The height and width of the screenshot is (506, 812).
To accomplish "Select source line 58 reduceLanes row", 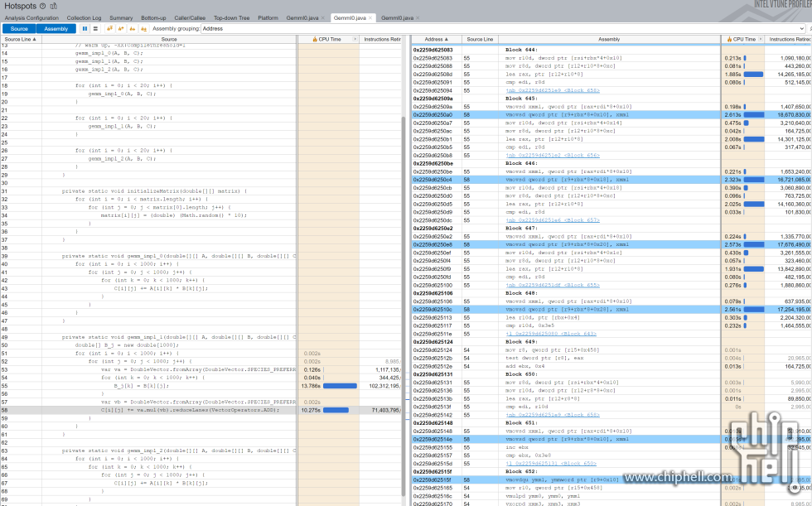I will click(x=201, y=410).
